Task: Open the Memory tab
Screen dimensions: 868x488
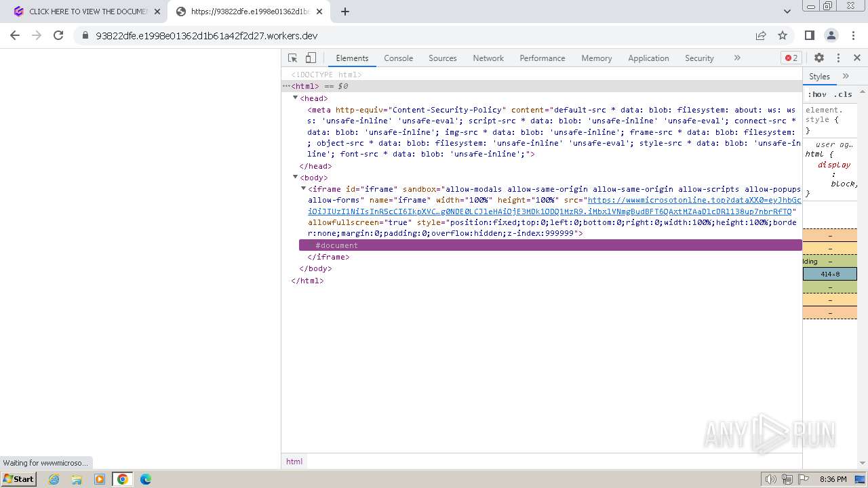Action: pos(596,58)
